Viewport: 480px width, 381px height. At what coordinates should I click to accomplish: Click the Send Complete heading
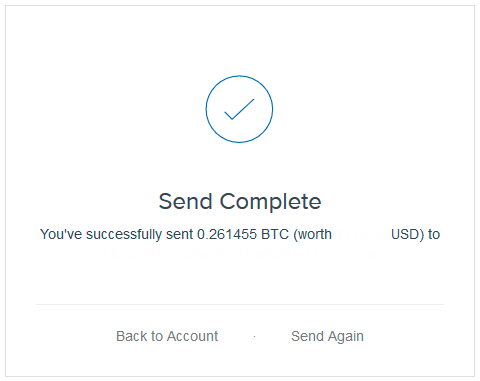point(240,201)
